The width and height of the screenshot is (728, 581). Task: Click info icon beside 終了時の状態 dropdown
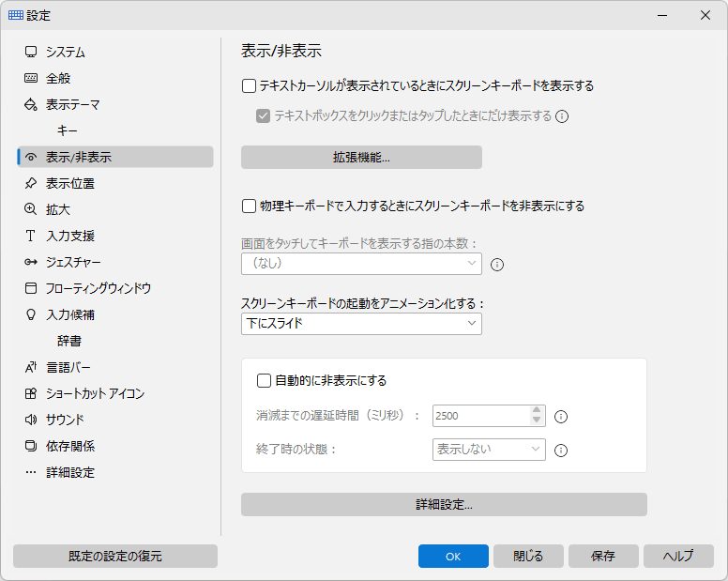[x=561, y=450]
